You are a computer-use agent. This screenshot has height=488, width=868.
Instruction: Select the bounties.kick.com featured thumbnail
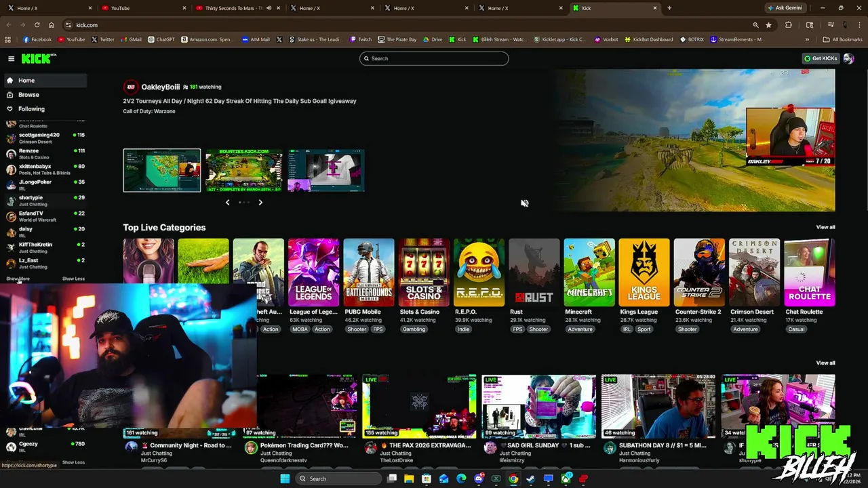(244, 170)
